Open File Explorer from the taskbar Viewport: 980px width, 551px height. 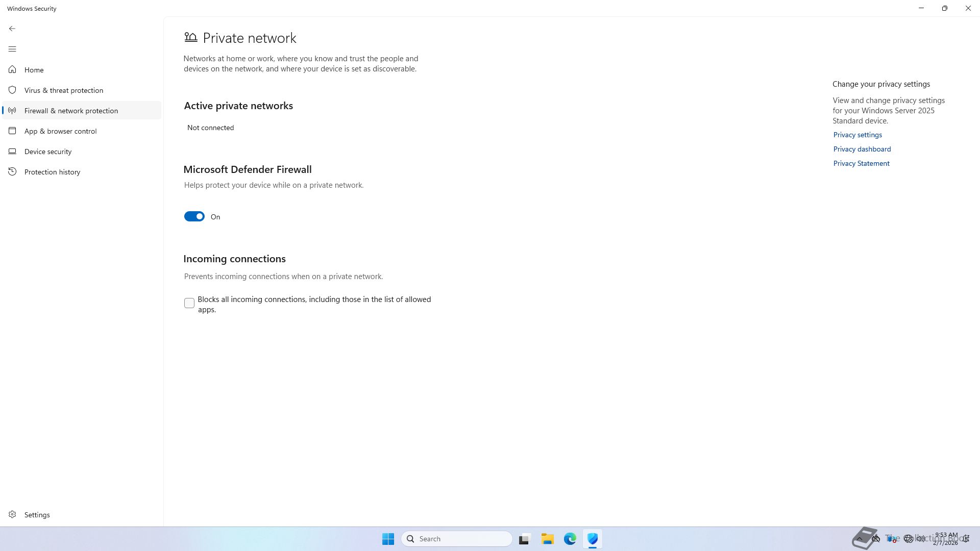click(x=547, y=539)
